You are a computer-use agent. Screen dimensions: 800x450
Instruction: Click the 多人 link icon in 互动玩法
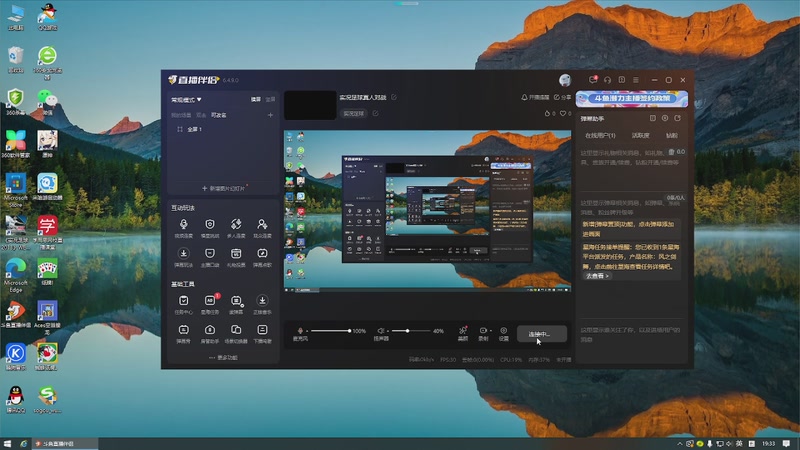click(x=236, y=224)
